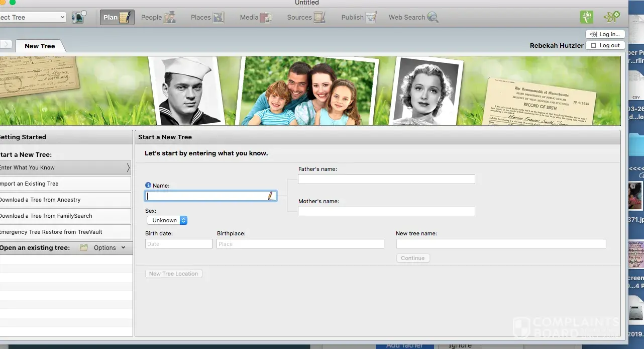Viewport: 644px width, 349px height.
Task: Click the green family tree icon
Action: click(x=587, y=17)
